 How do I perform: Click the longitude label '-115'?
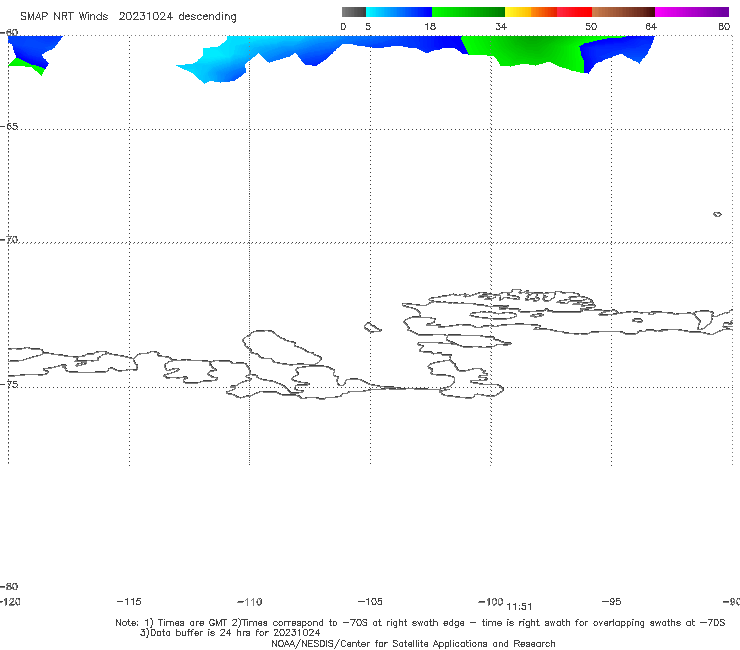[129, 601]
